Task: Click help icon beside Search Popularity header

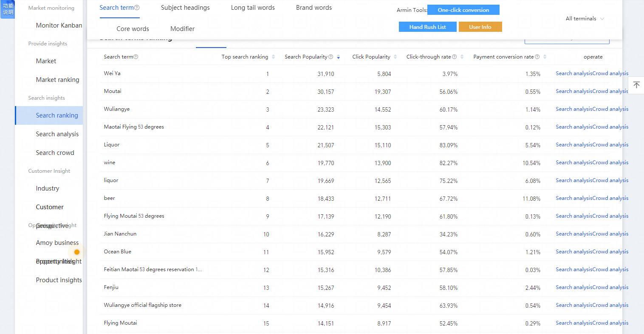Action: point(331,57)
